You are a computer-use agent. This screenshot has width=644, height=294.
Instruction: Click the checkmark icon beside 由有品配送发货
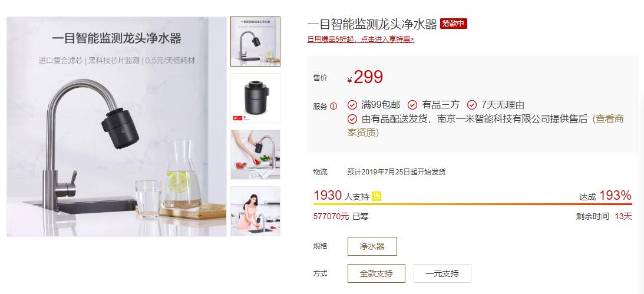[x=352, y=119]
